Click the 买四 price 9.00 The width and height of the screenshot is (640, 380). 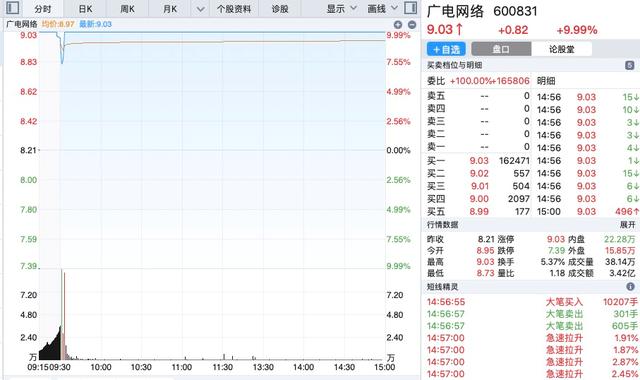coord(479,199)
